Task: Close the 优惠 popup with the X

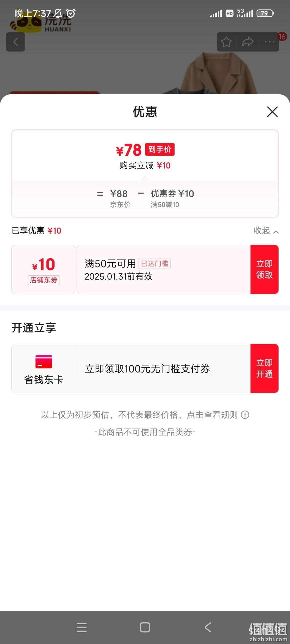Action: click(272, 112)
